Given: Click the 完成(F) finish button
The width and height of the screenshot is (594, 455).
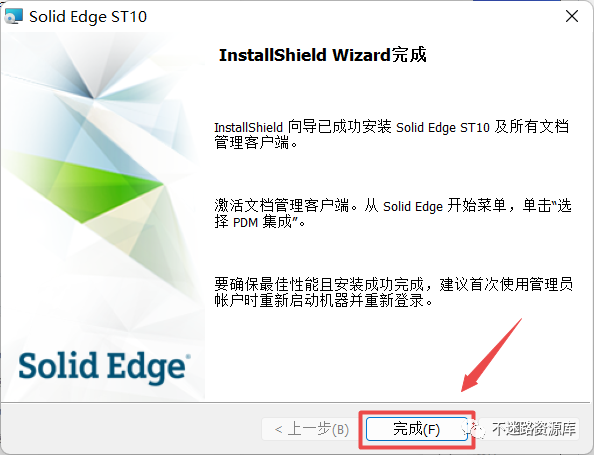Looking at the screenshot, I should (416, 429).
